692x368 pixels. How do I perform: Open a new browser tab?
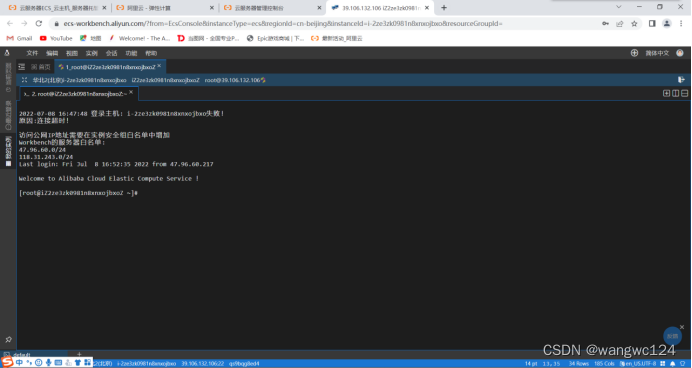[444, 8]
